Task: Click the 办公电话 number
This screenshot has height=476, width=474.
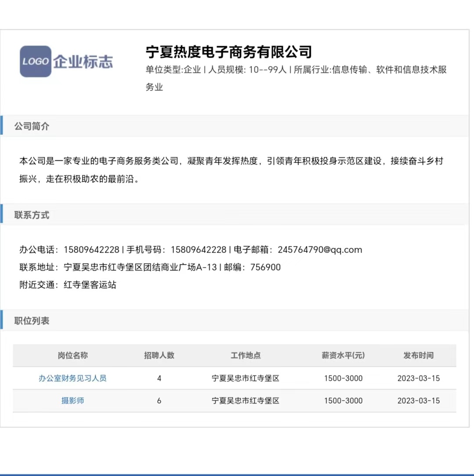Action: point(91,250)
